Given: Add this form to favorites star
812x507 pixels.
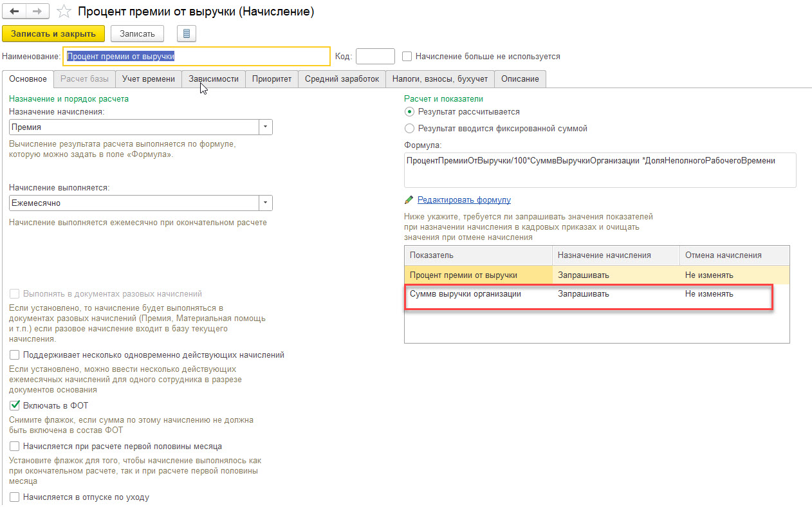Looking at the screenshot, I should [x=64, y=12].
